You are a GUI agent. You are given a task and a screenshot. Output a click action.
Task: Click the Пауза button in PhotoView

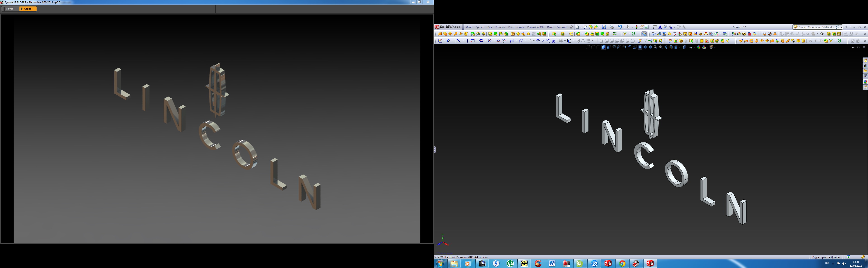click(x=9, y=9)
